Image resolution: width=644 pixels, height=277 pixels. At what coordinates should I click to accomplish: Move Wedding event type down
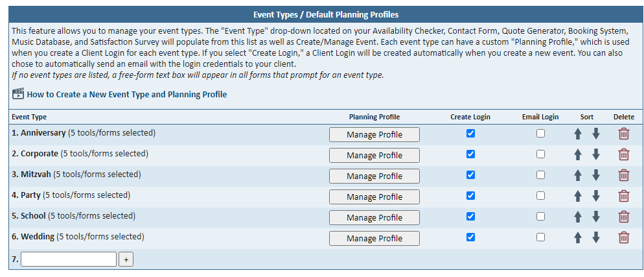click(596, 237)
